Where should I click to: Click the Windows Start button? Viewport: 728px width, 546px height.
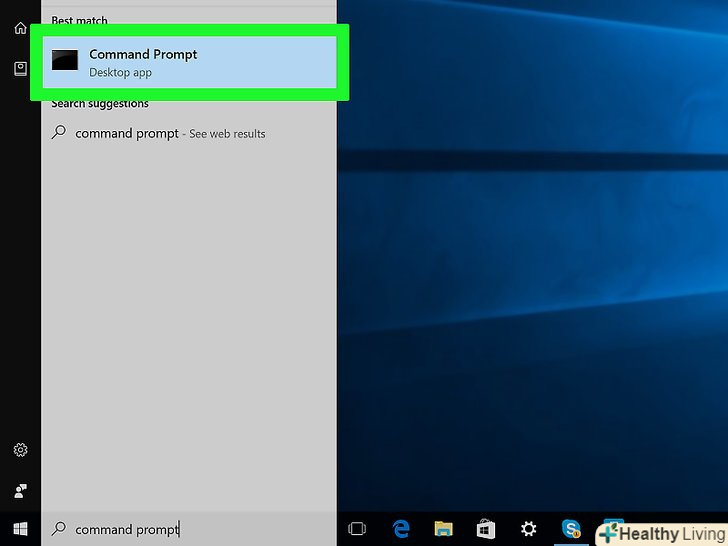pos(20,529)
